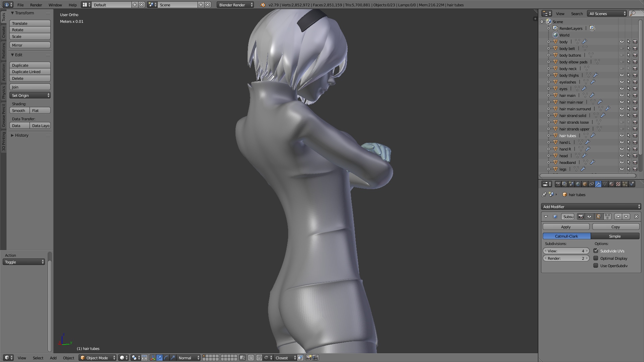
Task: Collapse the Subsurf modifier panel triangle
Action: 546,217
